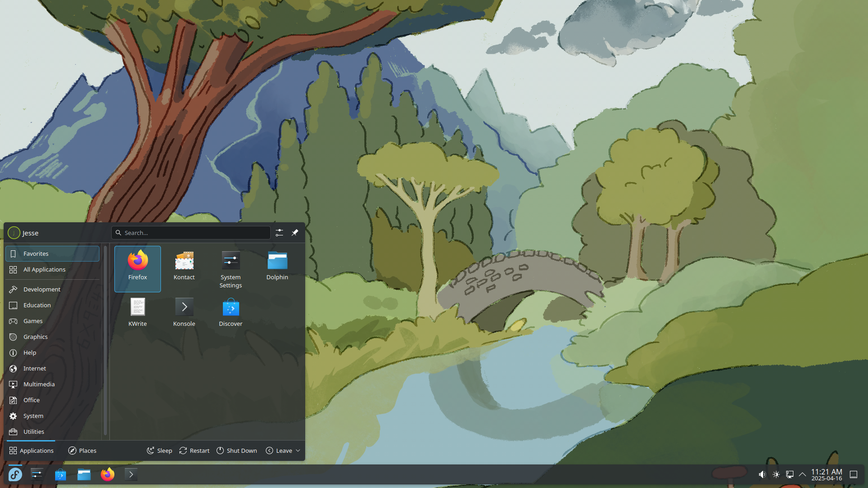
Task: Click the Restart button
Action: coord(194,450)
